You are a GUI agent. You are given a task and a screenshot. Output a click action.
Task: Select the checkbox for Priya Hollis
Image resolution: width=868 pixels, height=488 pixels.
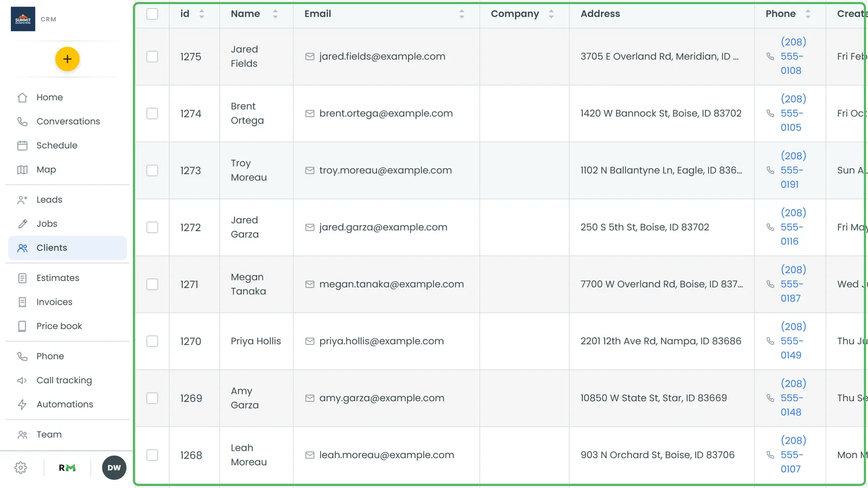coord(152,341)
